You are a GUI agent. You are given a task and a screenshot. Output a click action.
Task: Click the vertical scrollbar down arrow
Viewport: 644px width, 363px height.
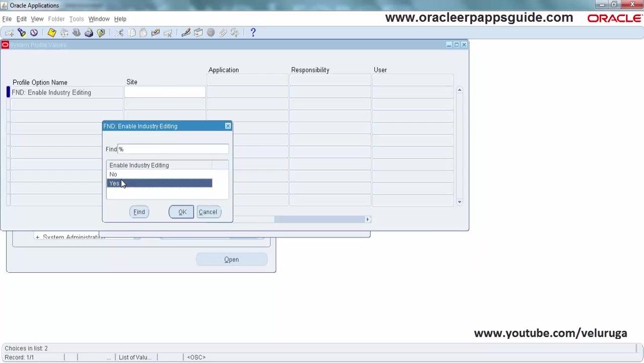click(x=460, y=202)
